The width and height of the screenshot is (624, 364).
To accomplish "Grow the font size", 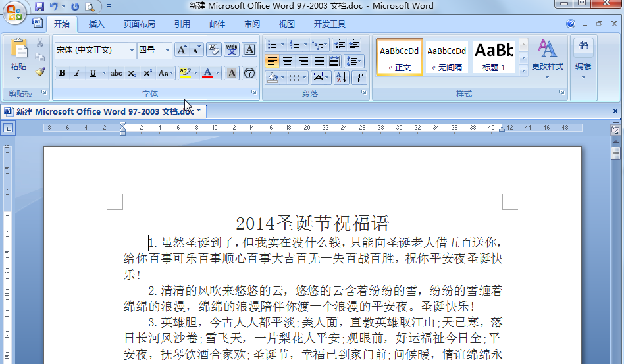I will 182,50.
